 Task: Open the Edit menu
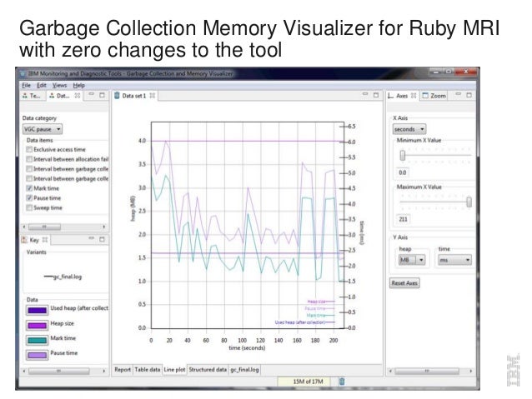(x=42, y=85)
